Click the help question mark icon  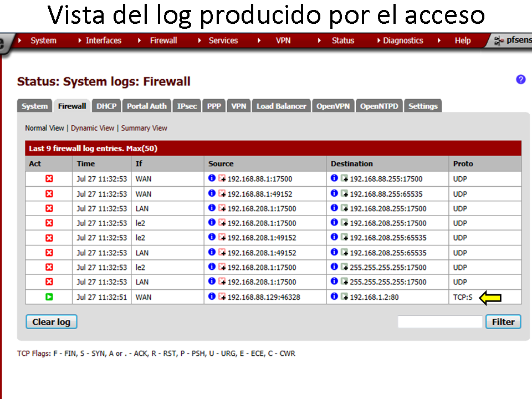(x=520, y=80)
